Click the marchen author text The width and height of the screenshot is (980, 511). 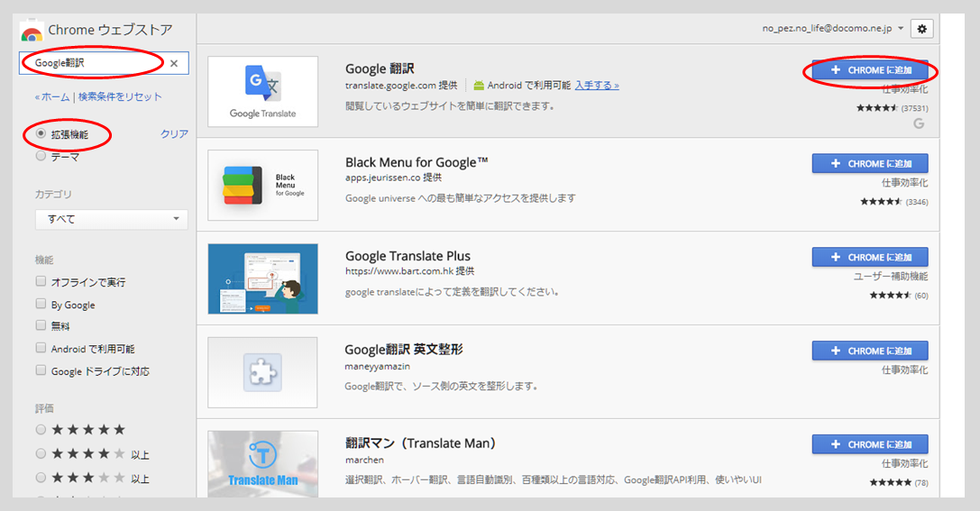pyautogui.click(x=364, y=460)
